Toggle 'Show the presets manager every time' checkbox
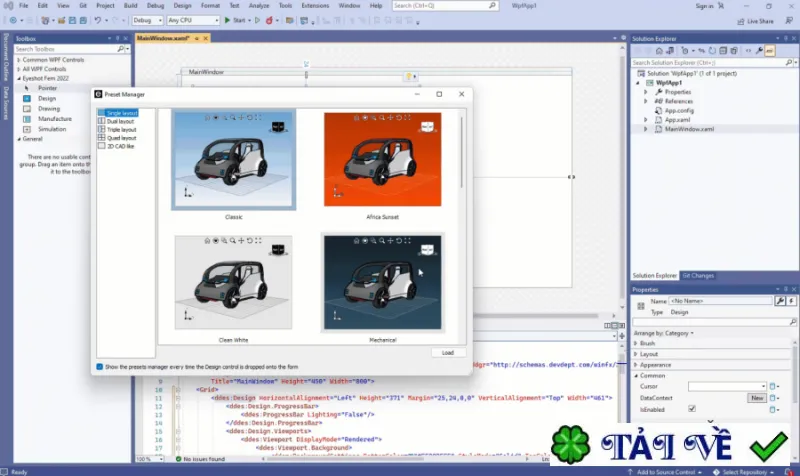Viewport: 800px width, 476px height. (x=99, y=367)
